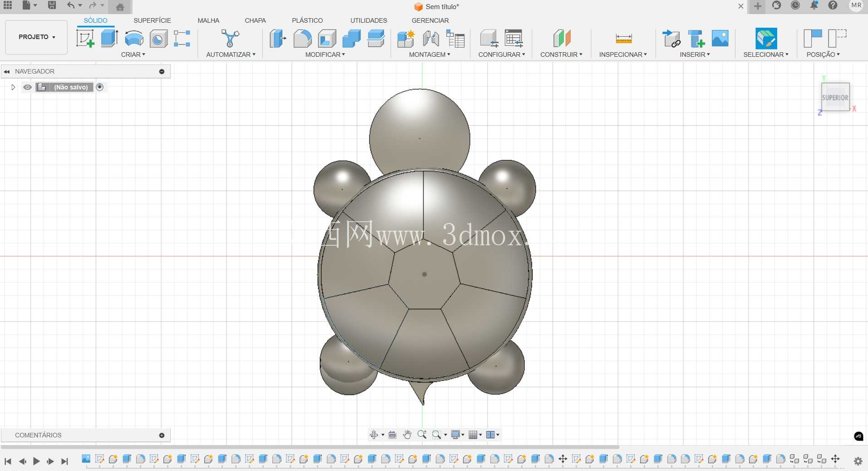Image resolution: width=868 pixels, height=471 pixels.
Task: Open the Change Parameters table icon
Action: click(x=514, y=38)
